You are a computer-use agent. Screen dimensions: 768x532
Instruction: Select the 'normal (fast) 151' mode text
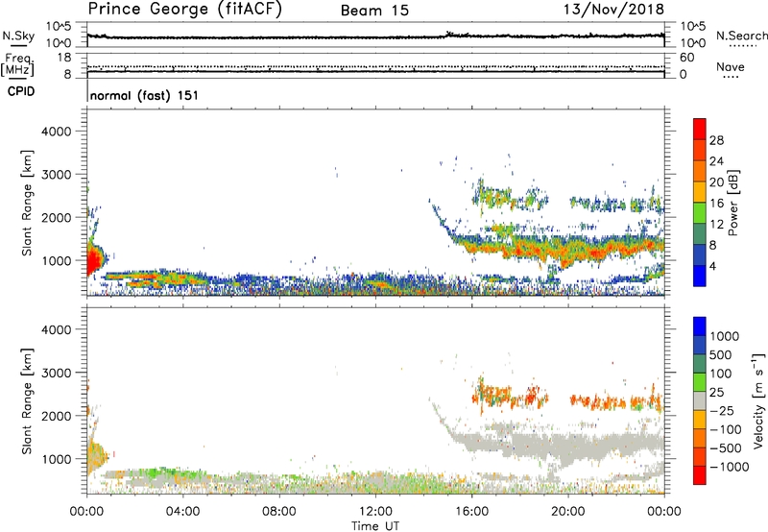click(145, 95)
